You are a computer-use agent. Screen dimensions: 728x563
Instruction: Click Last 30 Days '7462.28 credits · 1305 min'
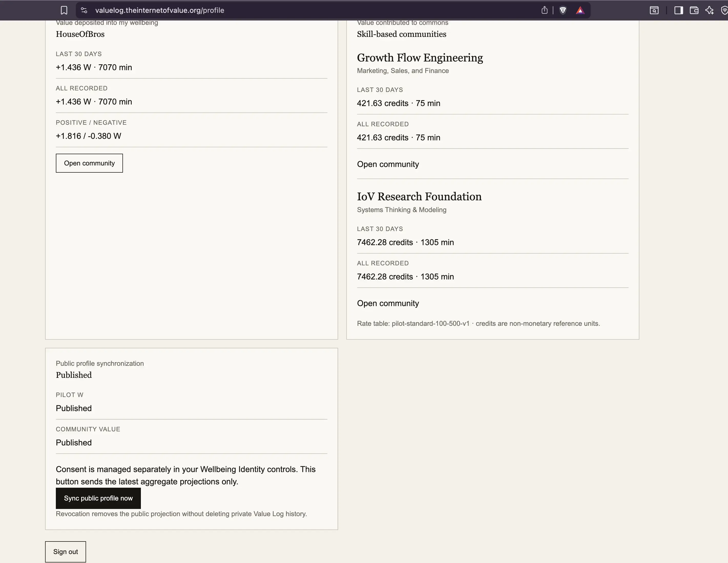[405, 242]
